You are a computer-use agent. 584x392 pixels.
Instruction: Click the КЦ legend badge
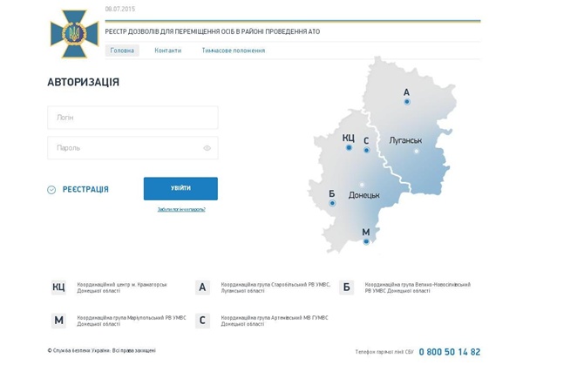tap(58, 287)
